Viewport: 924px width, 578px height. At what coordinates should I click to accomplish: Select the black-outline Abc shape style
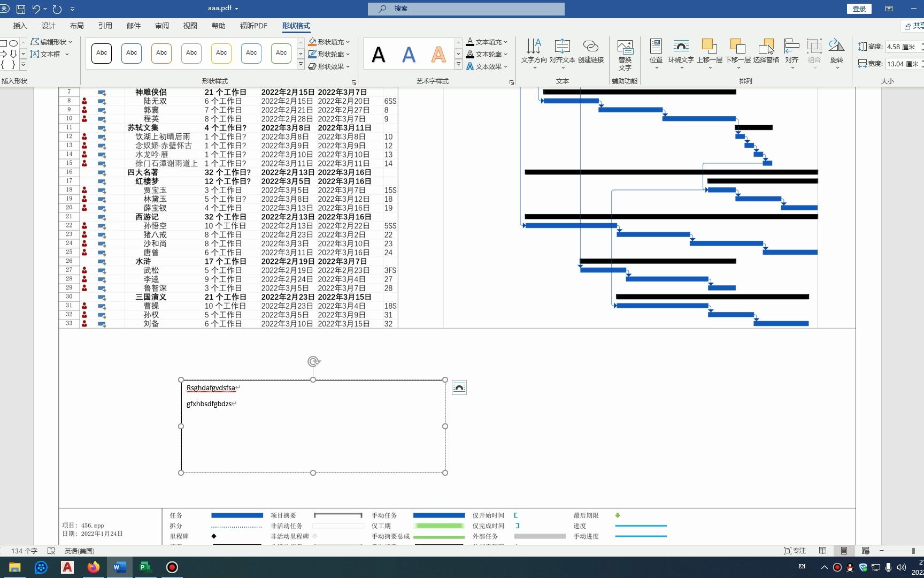point(102,53)
